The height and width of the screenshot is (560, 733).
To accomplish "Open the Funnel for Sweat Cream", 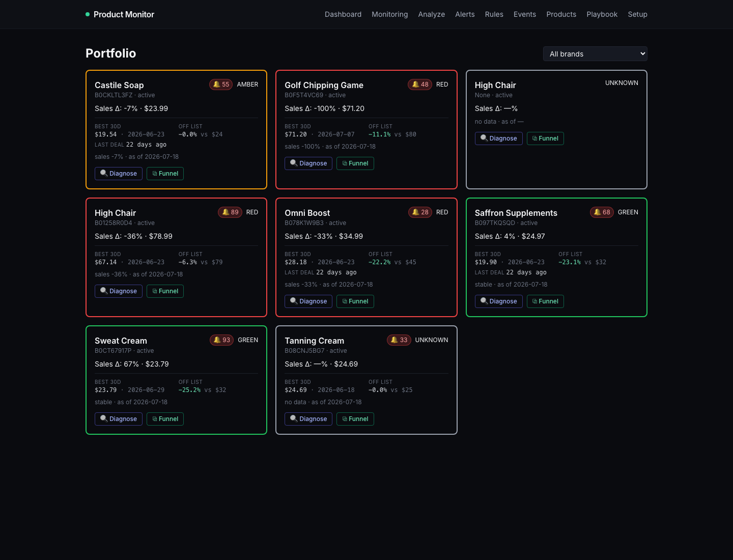I will coord(165,419).
